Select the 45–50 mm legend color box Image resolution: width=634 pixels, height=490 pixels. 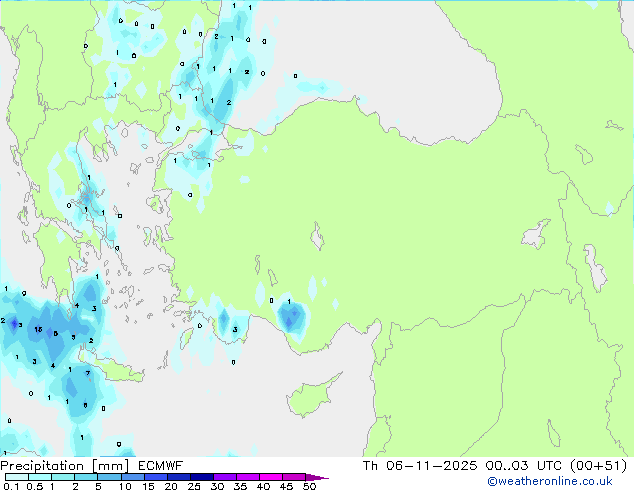point(294,477)
